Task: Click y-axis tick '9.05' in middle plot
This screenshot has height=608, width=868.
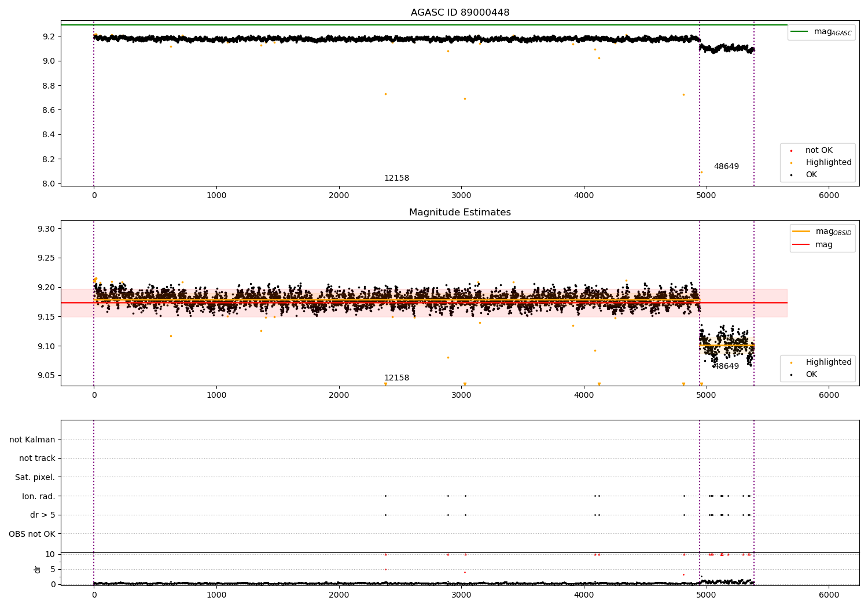Action: pyautogui.click(x=47, y=376)
